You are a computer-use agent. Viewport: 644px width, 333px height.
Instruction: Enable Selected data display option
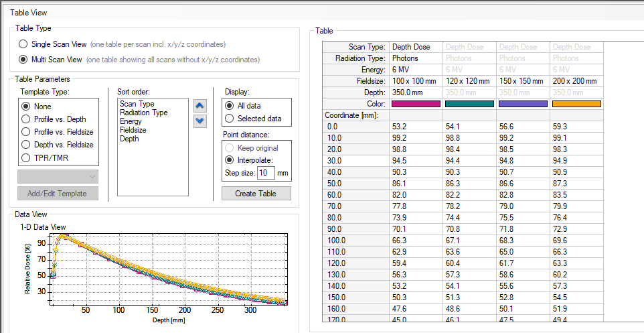pyautogui.click(x=230, y=119)
